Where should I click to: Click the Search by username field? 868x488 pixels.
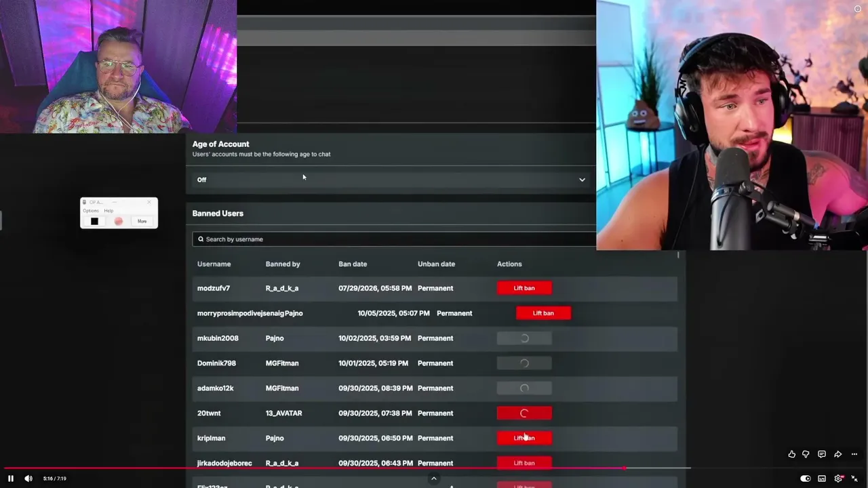pos(394,239)
